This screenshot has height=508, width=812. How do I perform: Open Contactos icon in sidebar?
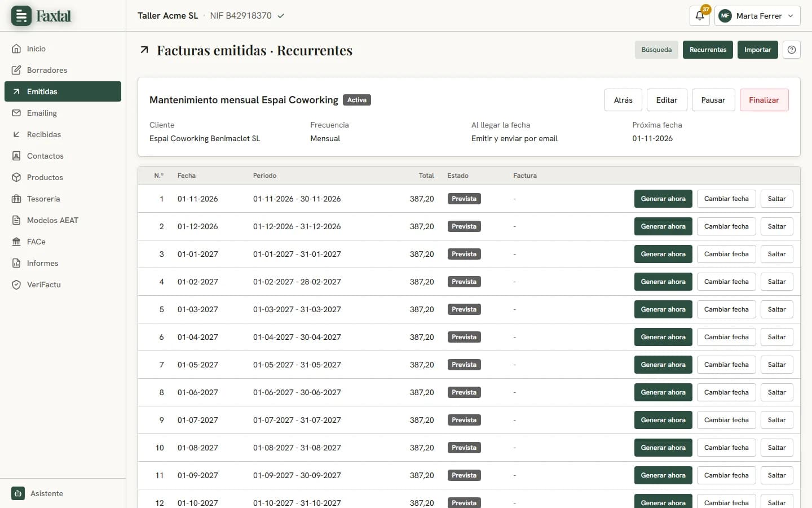click(16, 156)
